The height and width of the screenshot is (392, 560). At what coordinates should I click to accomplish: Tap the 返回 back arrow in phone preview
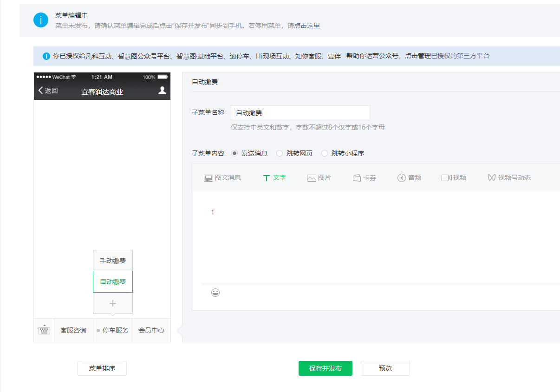[48, 91]
